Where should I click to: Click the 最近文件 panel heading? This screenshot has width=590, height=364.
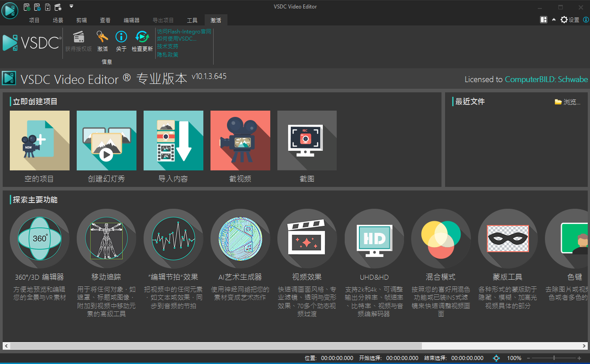[x=470, y=102]
